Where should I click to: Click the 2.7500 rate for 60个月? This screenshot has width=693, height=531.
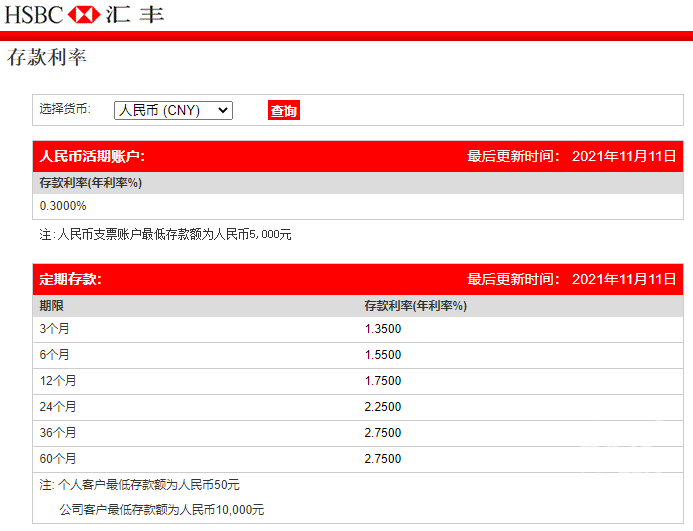[383, 459]
